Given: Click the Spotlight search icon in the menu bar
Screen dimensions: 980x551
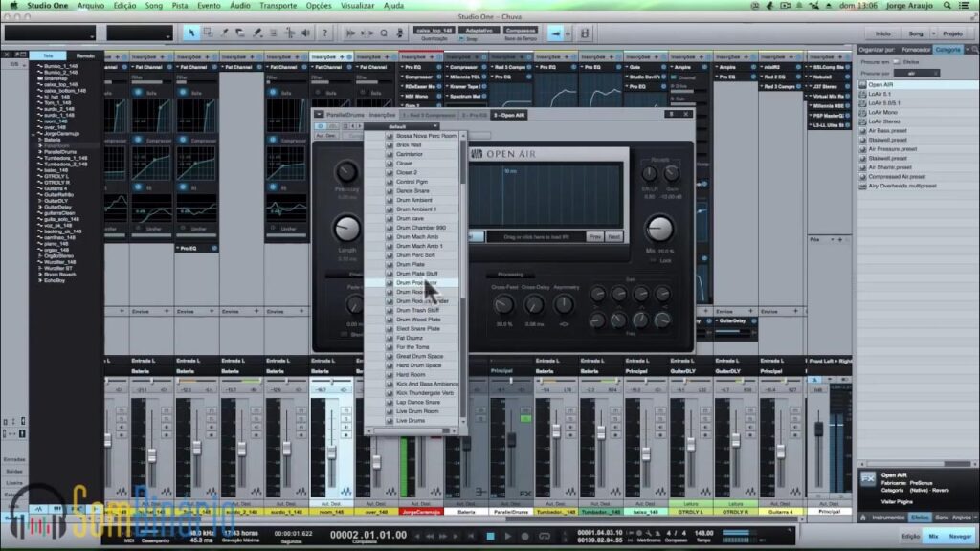Looking at the screenshot, I should [x=947, y=5].
